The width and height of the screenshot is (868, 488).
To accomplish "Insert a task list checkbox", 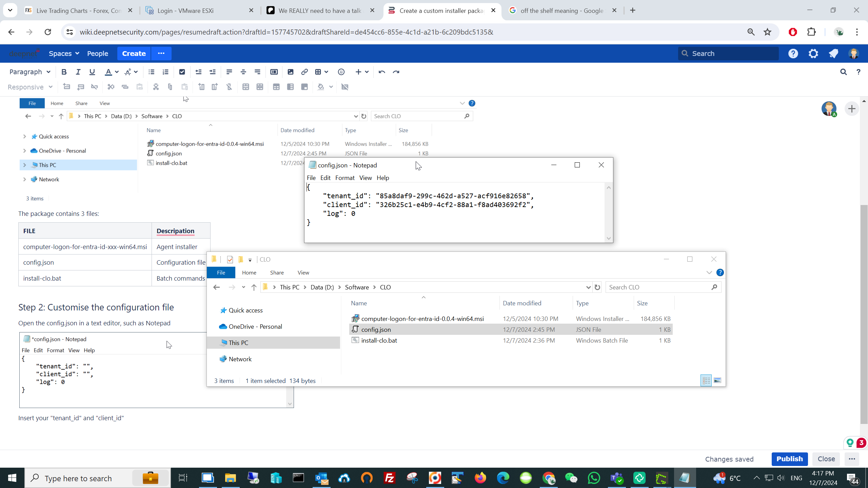I will coord(182,72).
